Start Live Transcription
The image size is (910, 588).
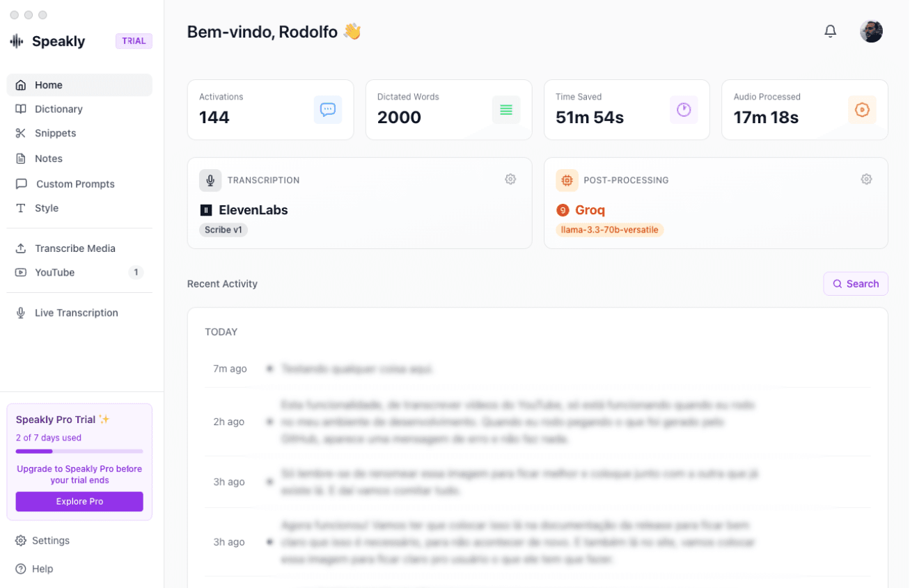[x=77, y=312]
